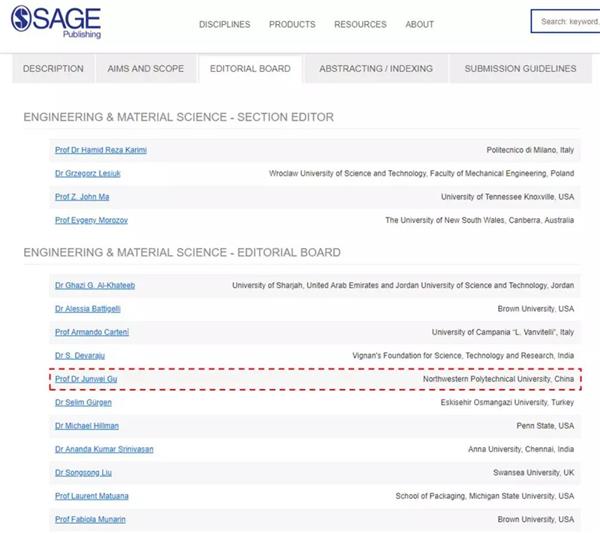Open the Disciplines menu
This screenshot has height=534, width=600.
[224, 24]
